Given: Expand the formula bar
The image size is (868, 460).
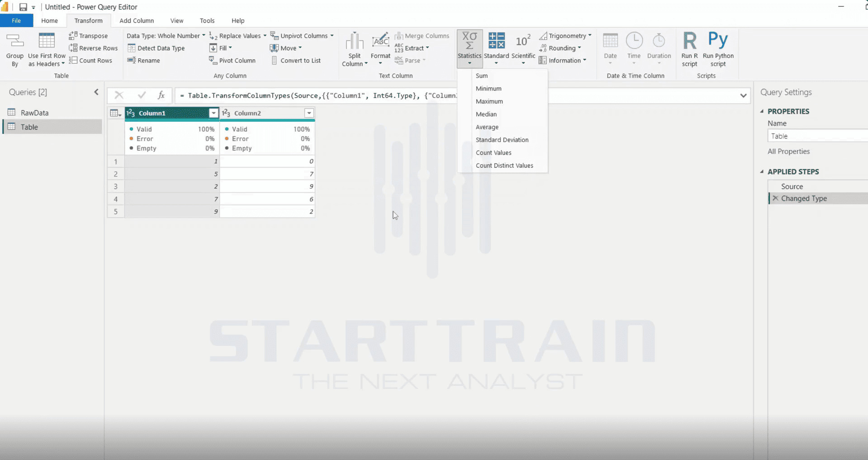Looking at the screenshot, I should (743, 95).
